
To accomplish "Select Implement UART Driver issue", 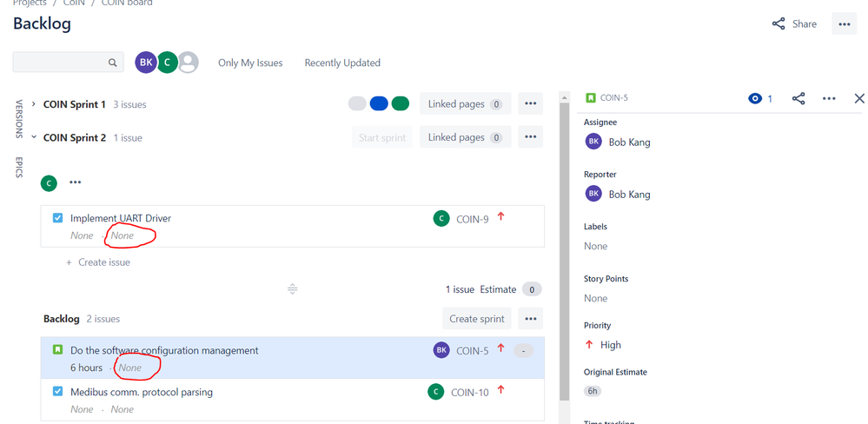I will pyautogui.click(x=292, y=227).
